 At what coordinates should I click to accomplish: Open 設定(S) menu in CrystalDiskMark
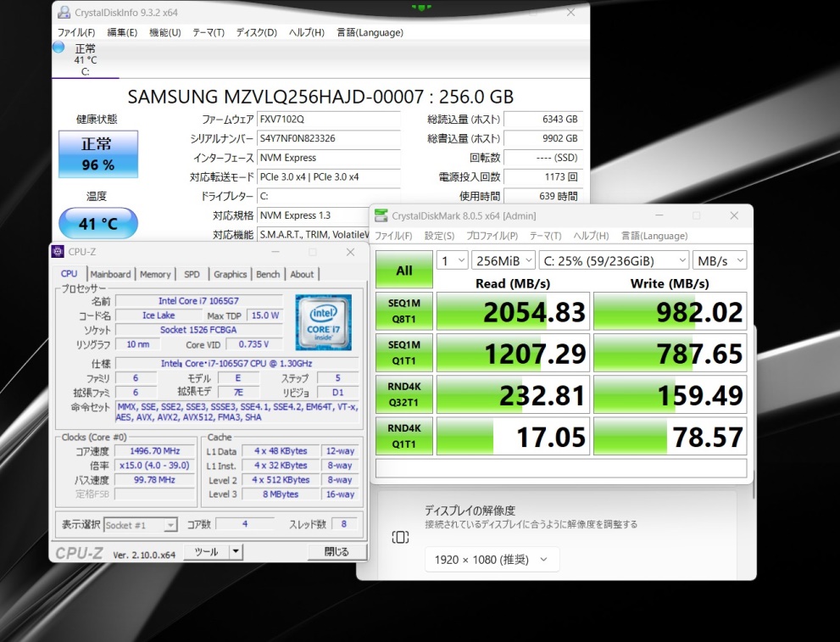click(439, 236)
